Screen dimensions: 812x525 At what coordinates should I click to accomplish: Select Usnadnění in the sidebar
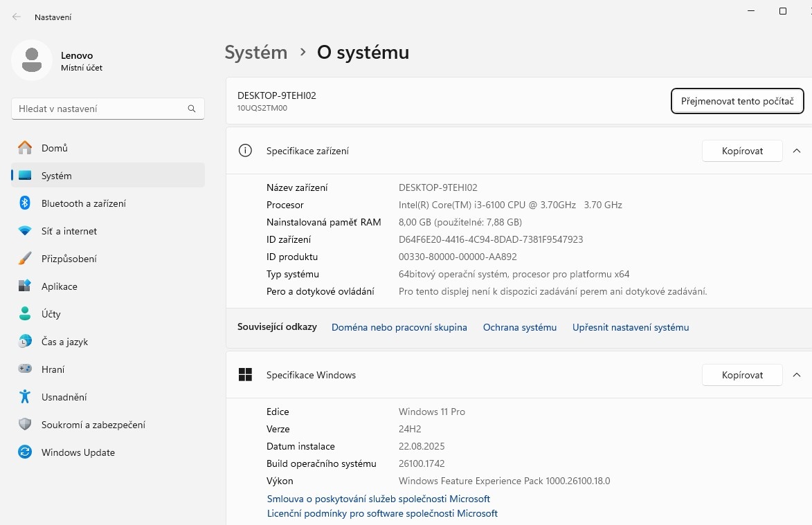coord(64,397)
